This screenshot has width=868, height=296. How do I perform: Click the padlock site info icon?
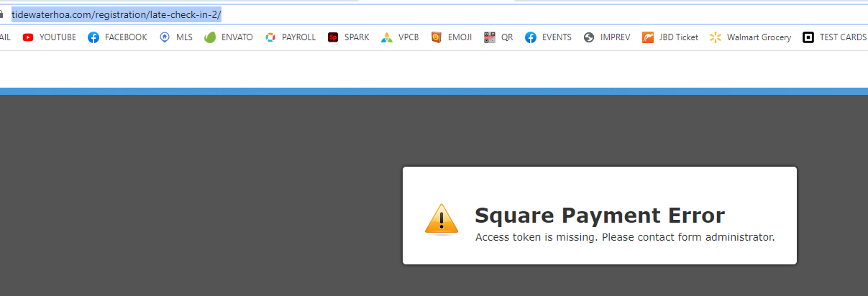[x=2, y=14]
